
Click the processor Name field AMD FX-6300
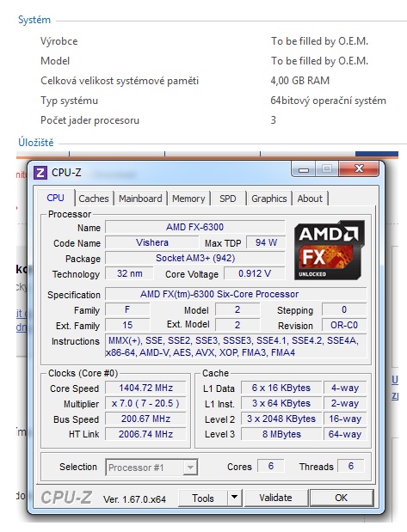[x=195, y=227]
